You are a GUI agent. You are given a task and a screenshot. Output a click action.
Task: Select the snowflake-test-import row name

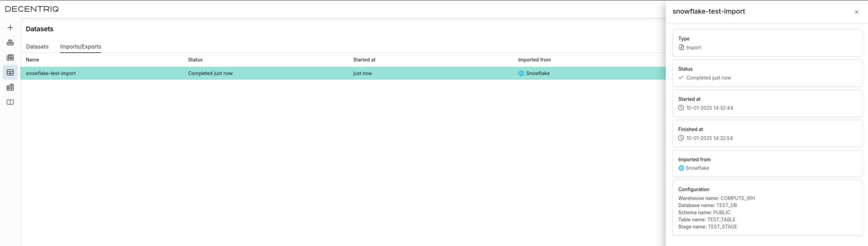(x=51, y=73)
